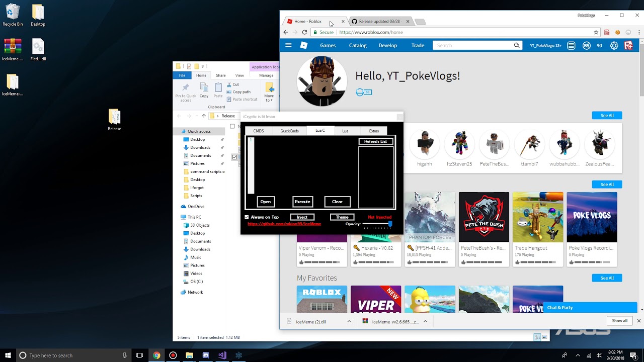Open Roblox settings gear icon
Screen dimensions: 644x362
(x=614, y=45)
